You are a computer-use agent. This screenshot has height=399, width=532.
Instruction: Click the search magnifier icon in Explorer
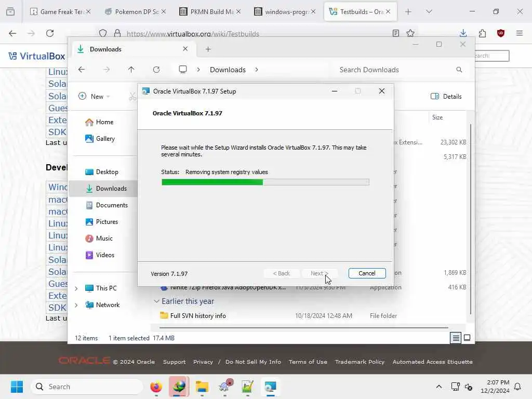click(x=459, y=70)
